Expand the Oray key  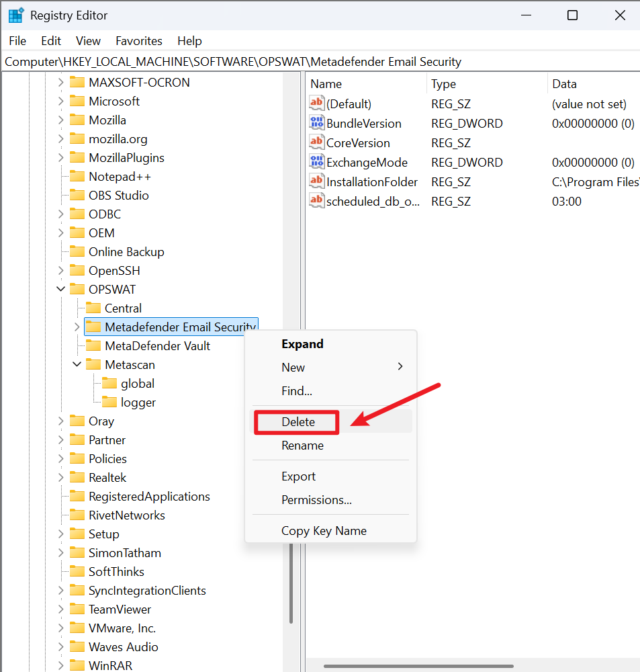point(61,421)
